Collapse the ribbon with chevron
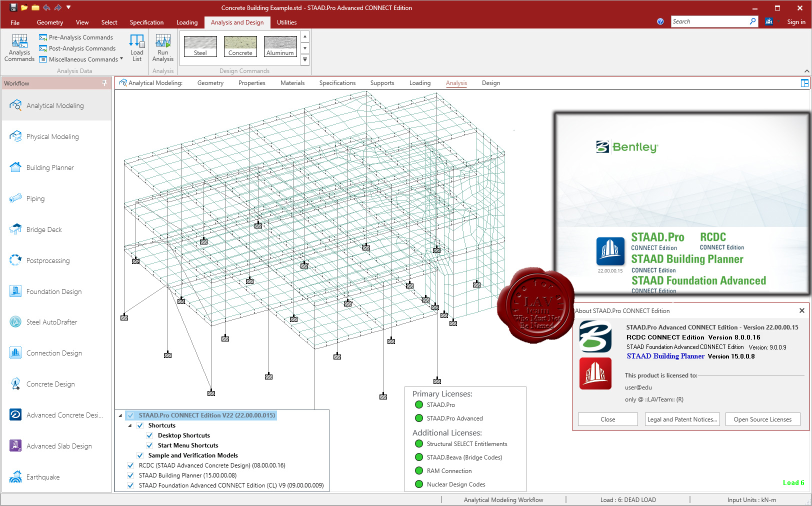Image resolution: width=812 pixels, height=506 pixels. click(x=806, y=71)
